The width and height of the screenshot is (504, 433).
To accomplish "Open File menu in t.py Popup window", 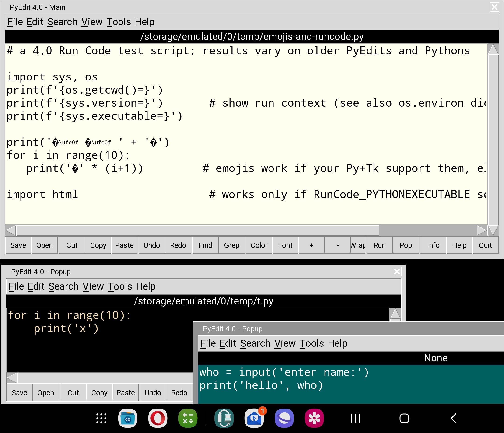I will tap(16, 286).
